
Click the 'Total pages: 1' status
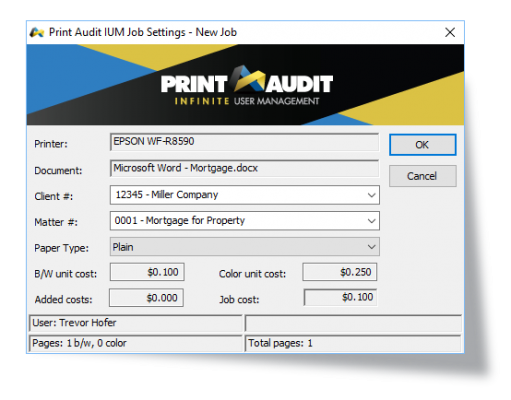(x=353, y=343)
